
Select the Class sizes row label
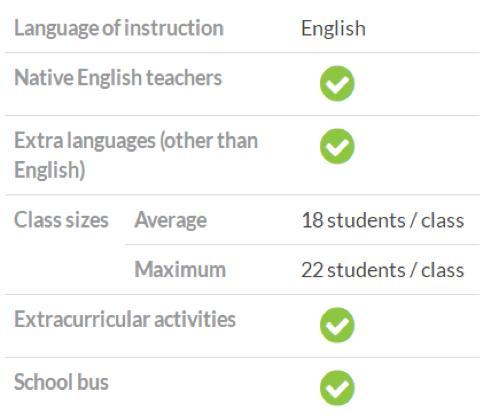point(61,220)
